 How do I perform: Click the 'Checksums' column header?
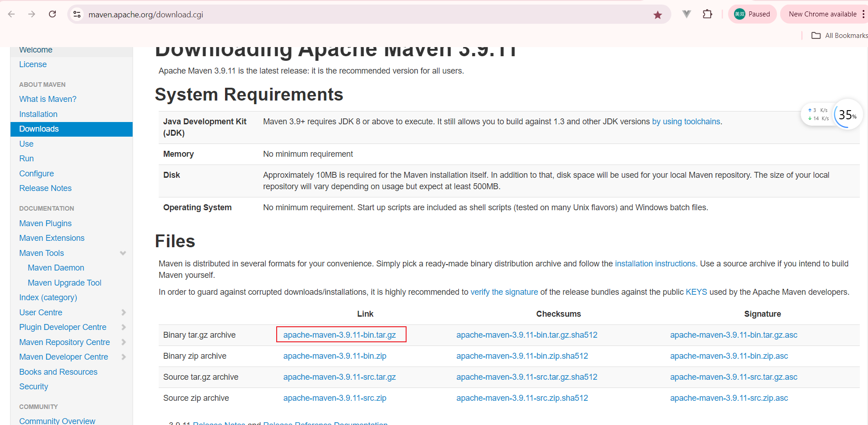tap(558, 314)
